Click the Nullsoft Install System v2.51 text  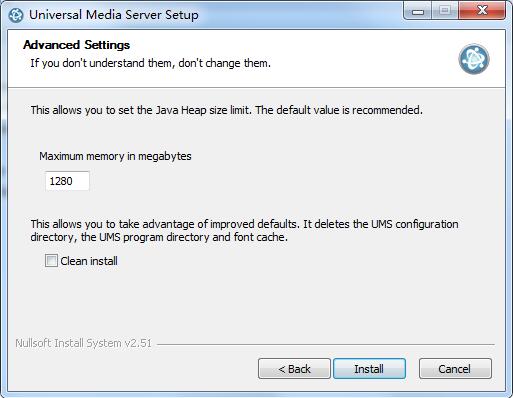tap(83, 343)
